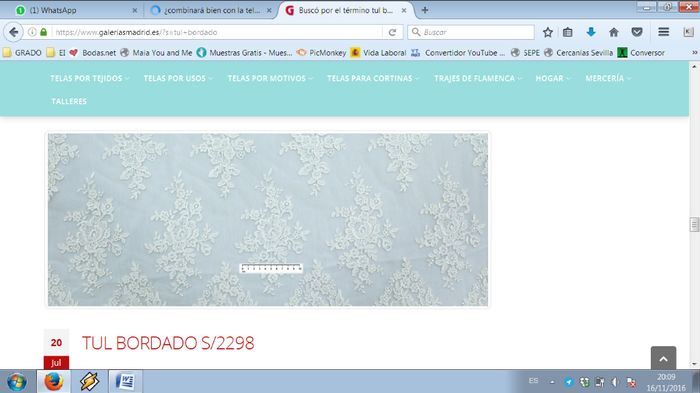Screen dimensions: 700x393
Task: Go back with the browser back arrow
Action: (x=13, y=32)
